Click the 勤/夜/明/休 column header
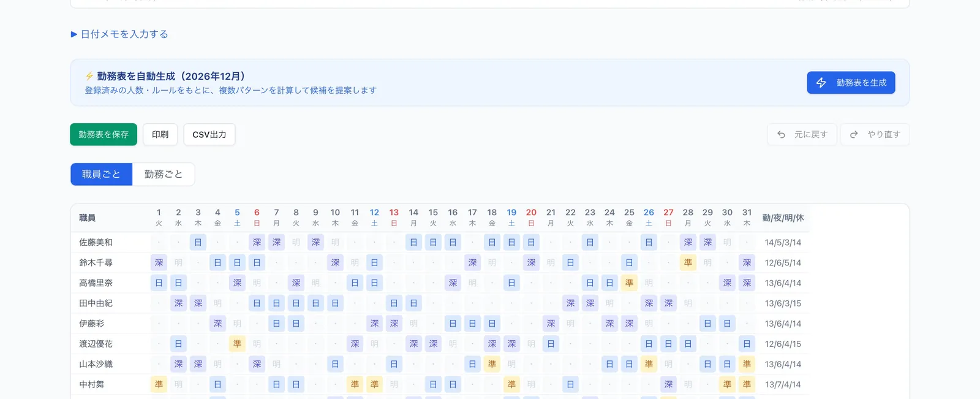This screenshot has height=399, width=980. point(783,218)
